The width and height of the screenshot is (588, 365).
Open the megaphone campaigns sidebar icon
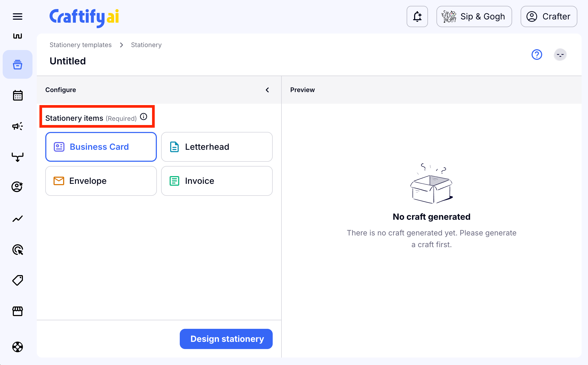[18, 126]
